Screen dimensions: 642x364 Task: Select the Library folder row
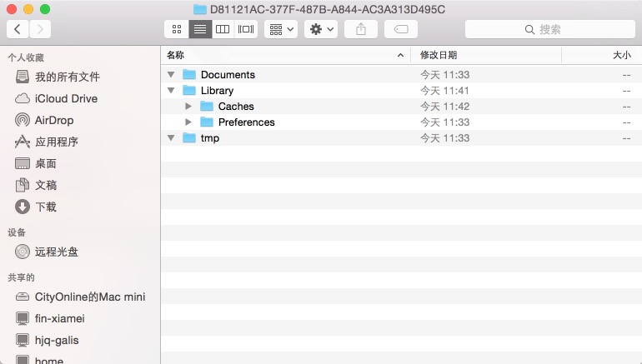(x=401, y=91)
